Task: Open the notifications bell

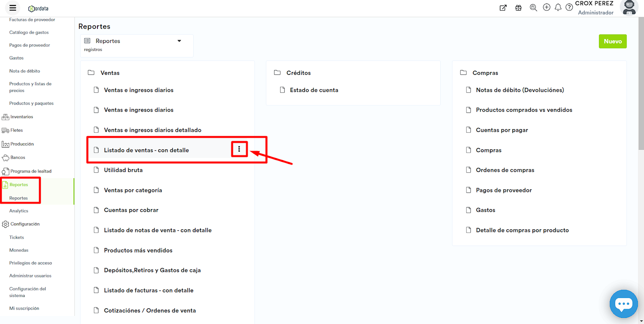Action: [x=558, y=7]
